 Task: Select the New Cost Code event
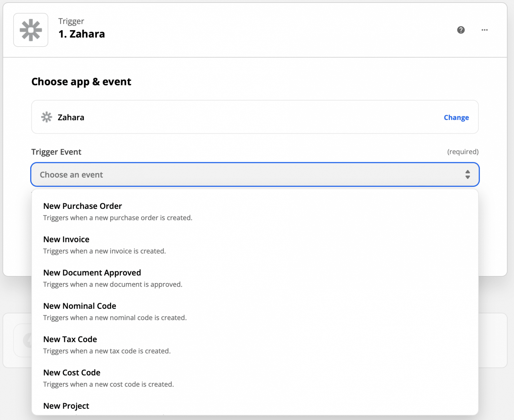tap(255, 378)
